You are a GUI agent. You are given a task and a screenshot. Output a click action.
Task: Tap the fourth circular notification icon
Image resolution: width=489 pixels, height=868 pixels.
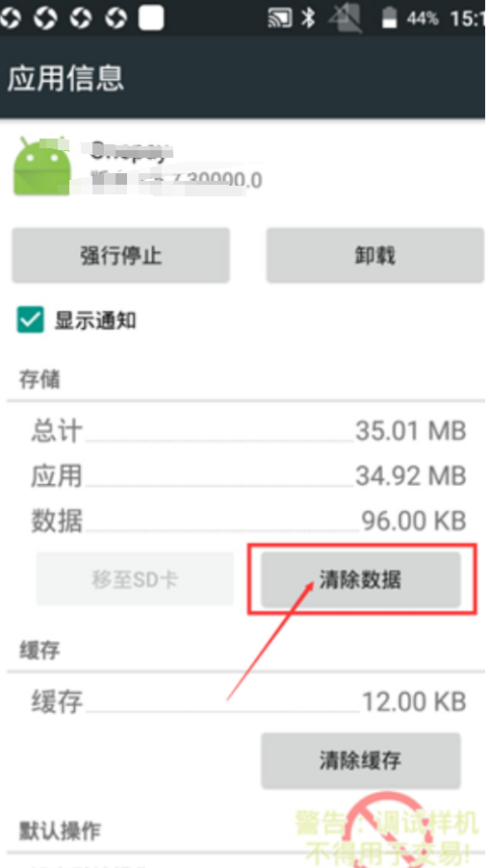116,18
